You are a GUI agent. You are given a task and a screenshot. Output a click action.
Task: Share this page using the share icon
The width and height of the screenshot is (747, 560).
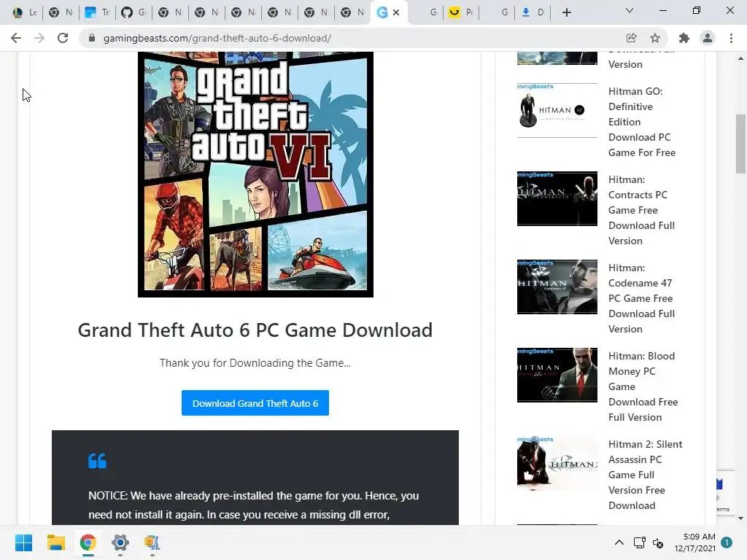coord(631,38)
